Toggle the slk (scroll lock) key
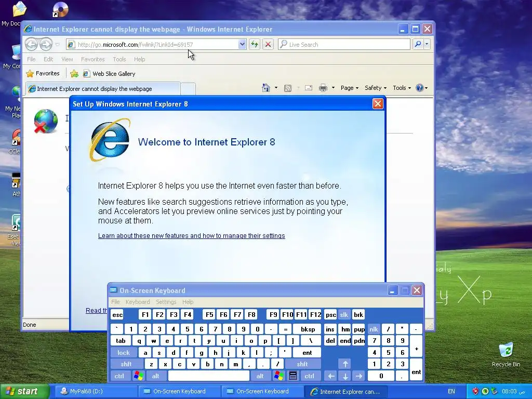Screen dimensions: 532x399 pos(344,314)
